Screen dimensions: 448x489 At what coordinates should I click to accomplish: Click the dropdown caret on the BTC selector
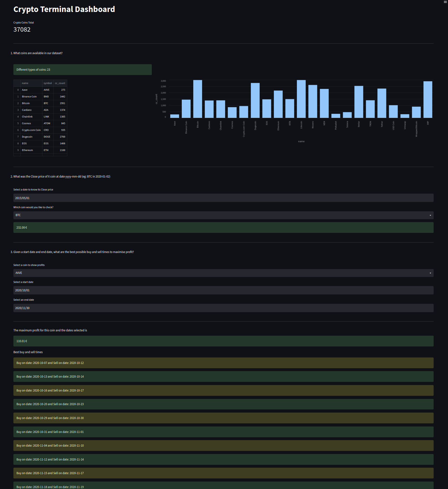430,215
